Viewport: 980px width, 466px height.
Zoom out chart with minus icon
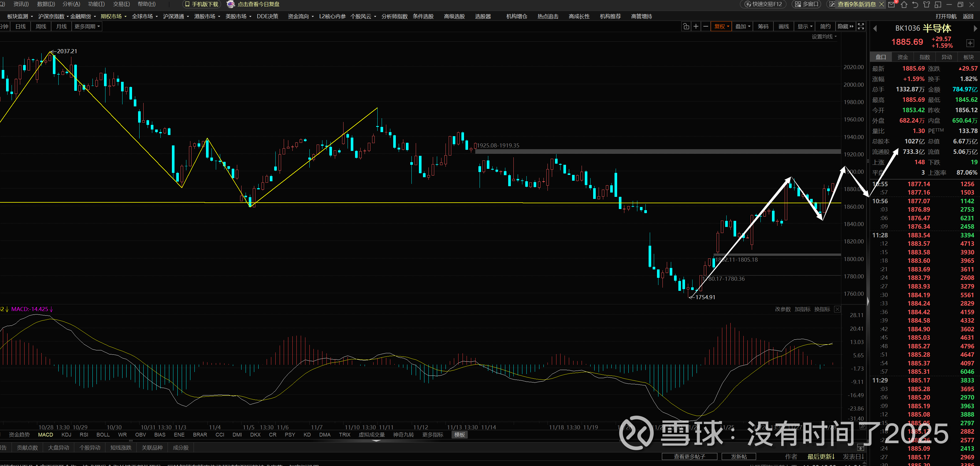[706, 26]
